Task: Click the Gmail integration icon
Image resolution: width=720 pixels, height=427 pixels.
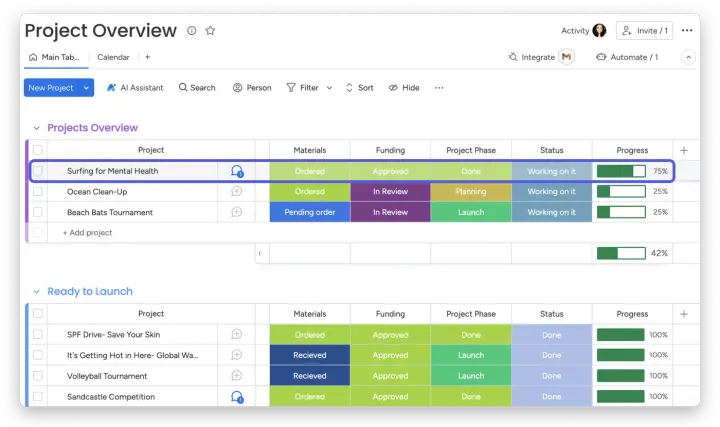Action: [x=567, y=56]
